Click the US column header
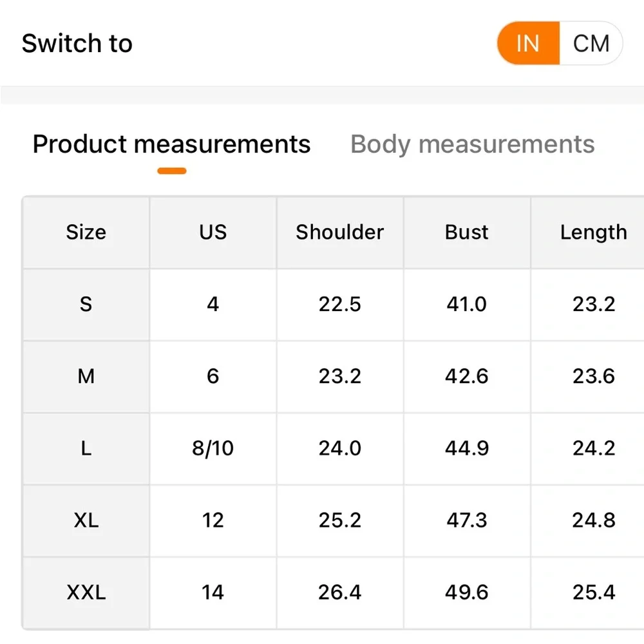The width and height of the screenshot is (644, 644). (x=213, y=232)
